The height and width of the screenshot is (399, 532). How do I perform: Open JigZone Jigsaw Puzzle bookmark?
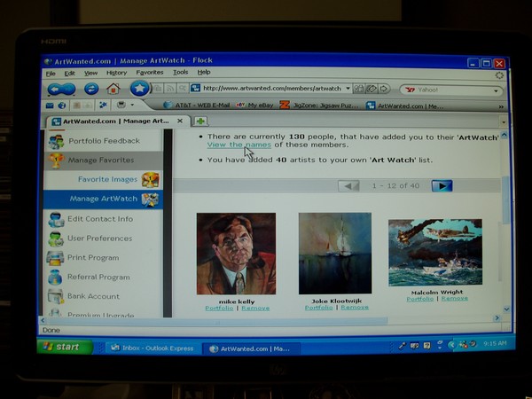(319, 106)
